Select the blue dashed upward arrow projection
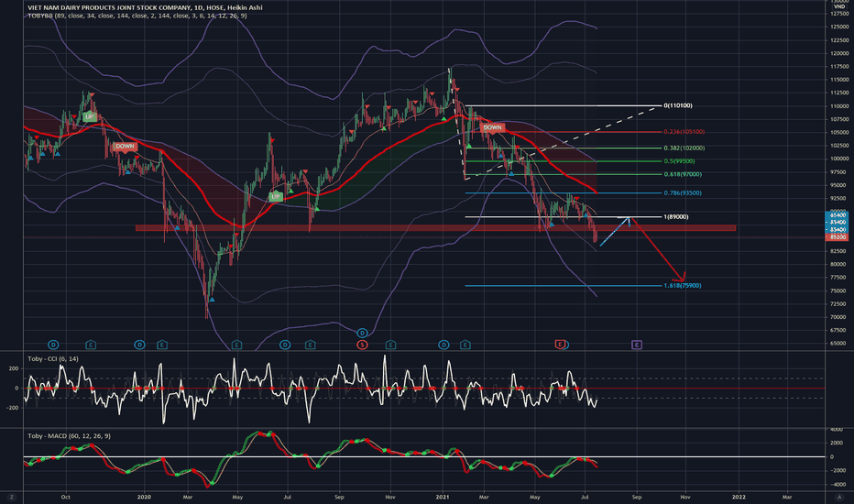Viewport: 854px width, 504px height. [x=614, y=232]
